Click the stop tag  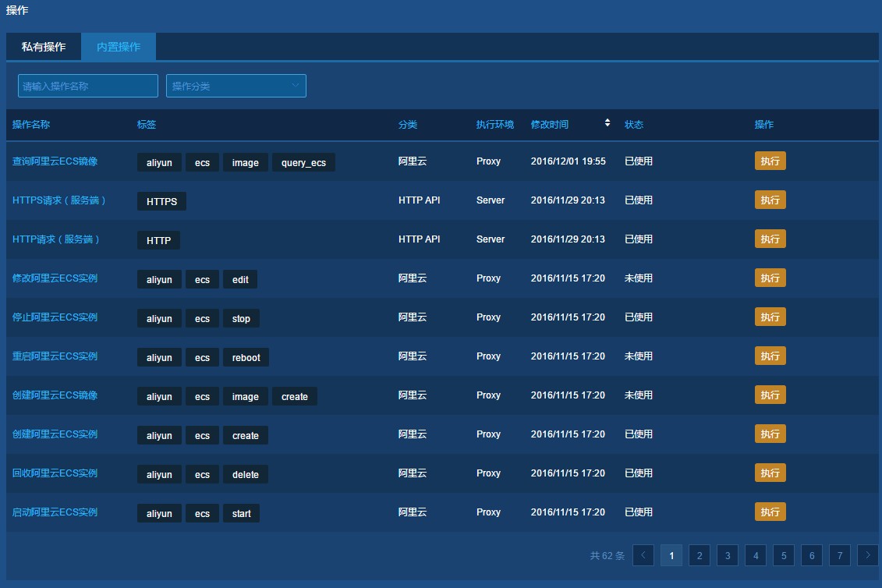(x=241, y=318)
